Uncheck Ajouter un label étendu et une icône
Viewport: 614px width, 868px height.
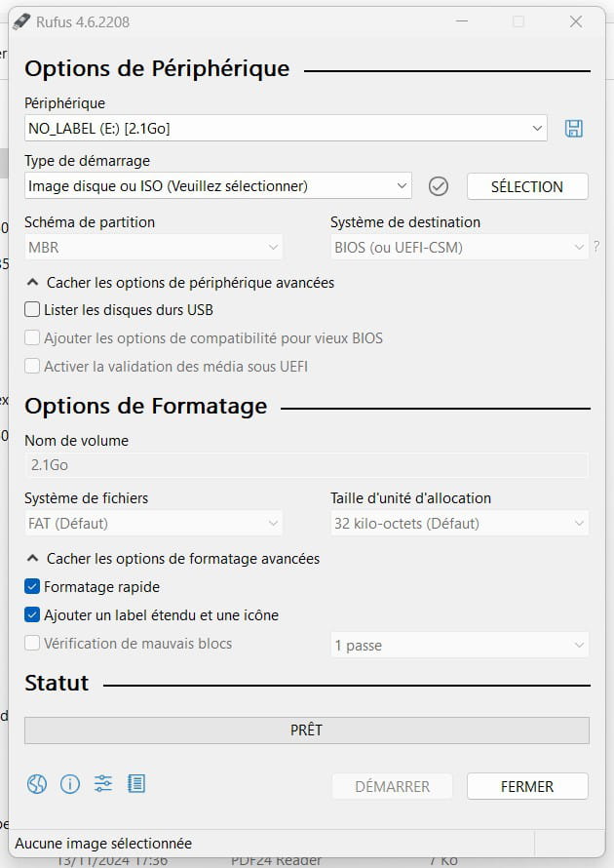[x=32, y=614]
